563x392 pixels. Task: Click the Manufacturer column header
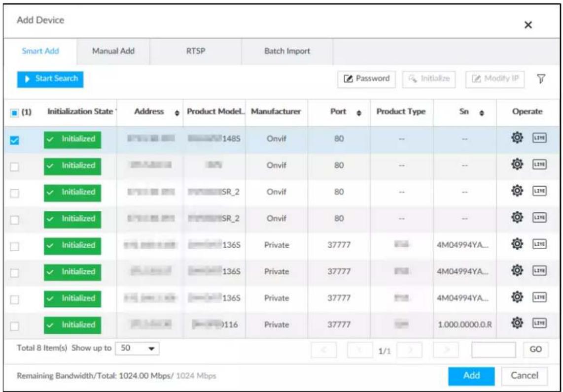point(276,112)
